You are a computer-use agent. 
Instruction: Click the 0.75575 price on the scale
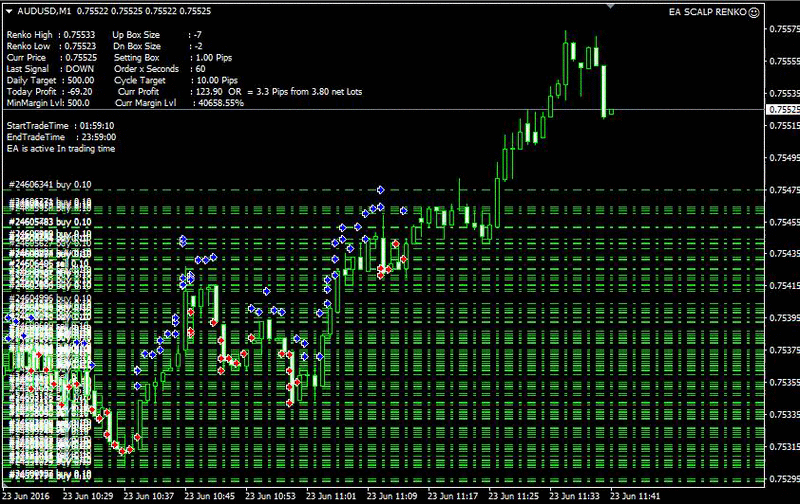(x=782, y=29)
